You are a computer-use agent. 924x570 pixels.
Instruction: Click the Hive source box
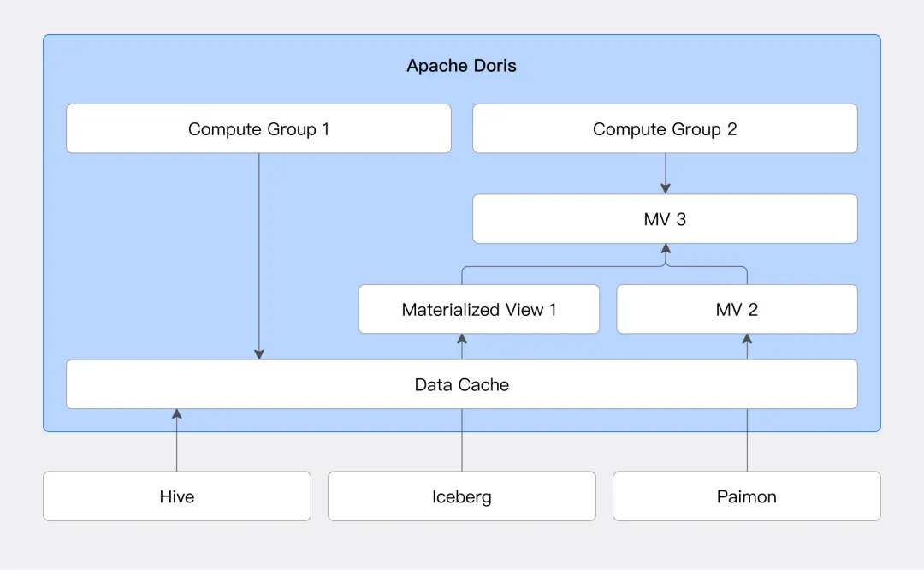click(177, 496)
